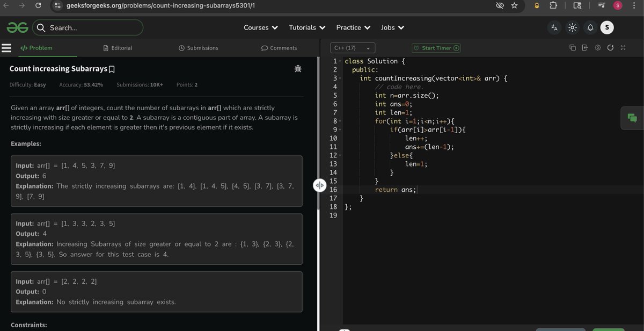Open the Submissions tab

(198, 48)
